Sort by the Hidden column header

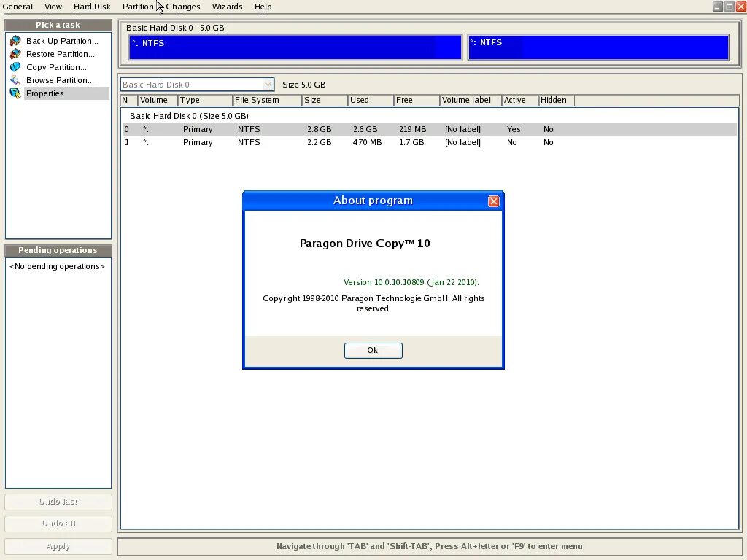point(557,100)
